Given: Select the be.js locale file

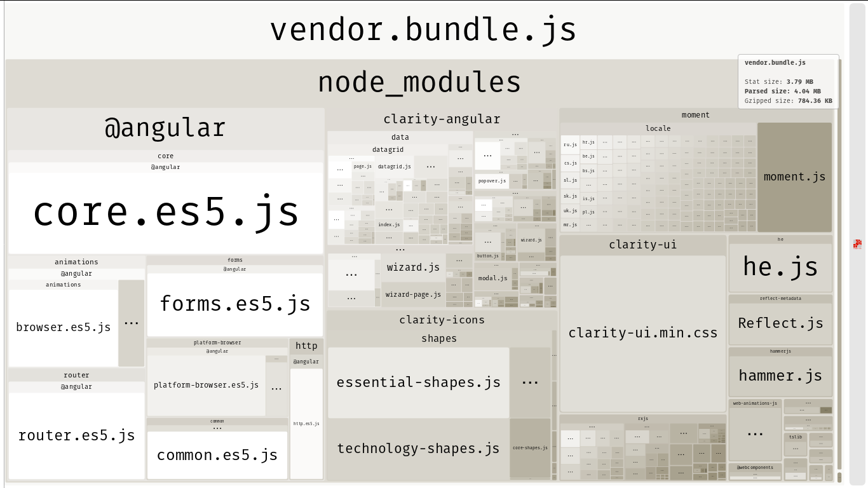Looking at the screenshot, I should [588, 156].
